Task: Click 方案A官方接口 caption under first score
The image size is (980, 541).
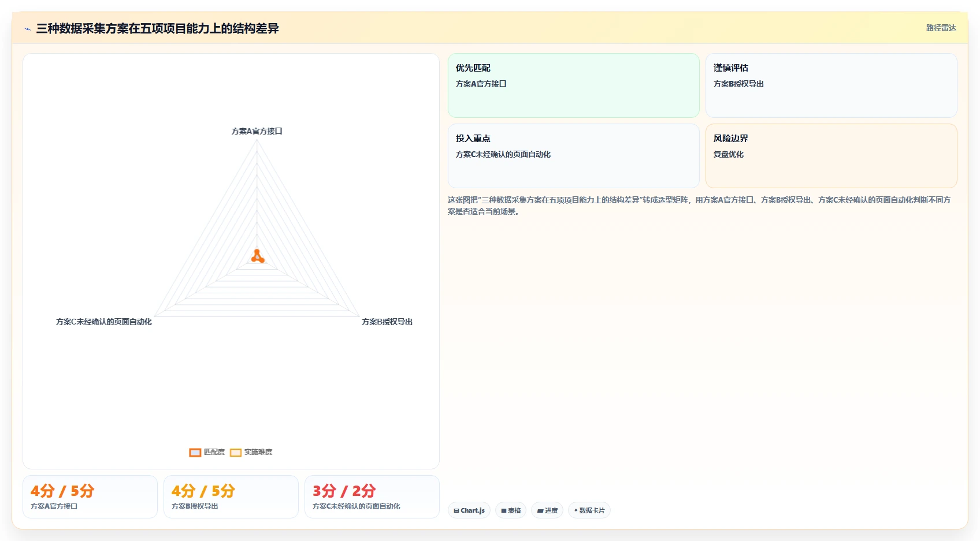Action: click(x=54, y=506)
